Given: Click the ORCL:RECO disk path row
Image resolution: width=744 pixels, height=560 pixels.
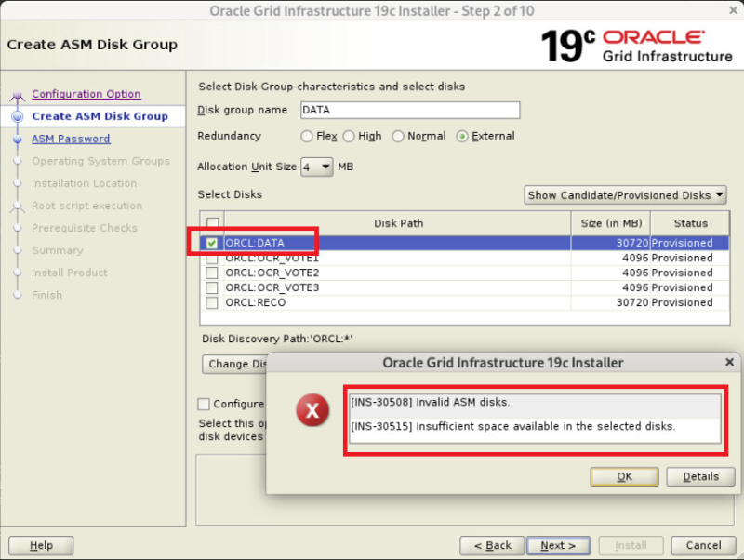Looking at the screenshot, I should (x=397, y=302).
